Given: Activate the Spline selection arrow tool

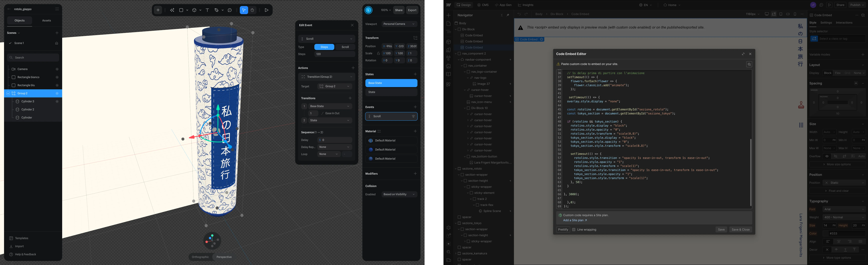Looking at the screenshot, I should tap(244, 10).
